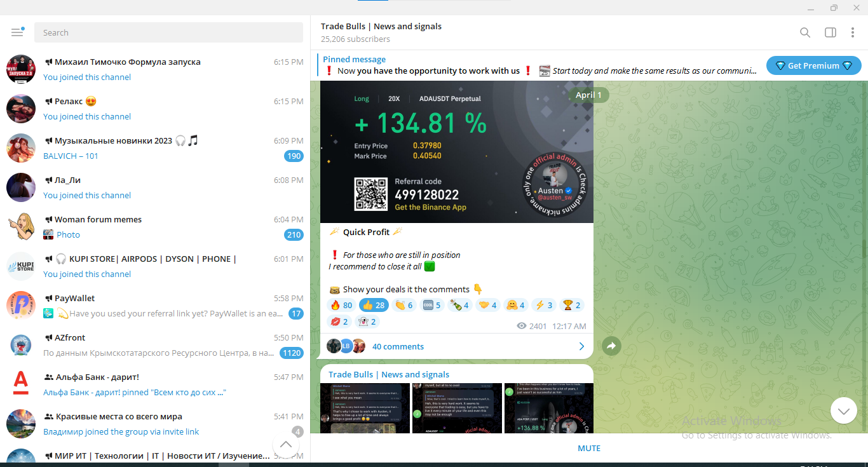
Task: Select Ла_Ли chat row
Action: (x=155, y=187)
